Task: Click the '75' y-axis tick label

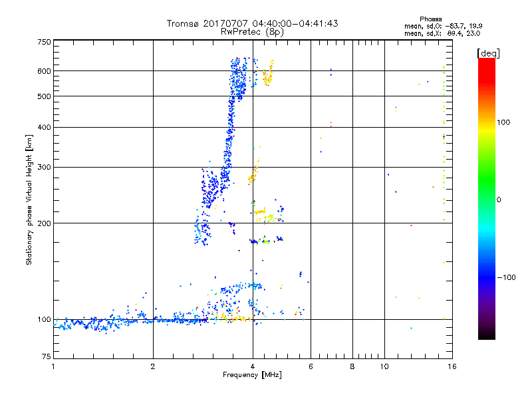Action: tap(47, 356)
